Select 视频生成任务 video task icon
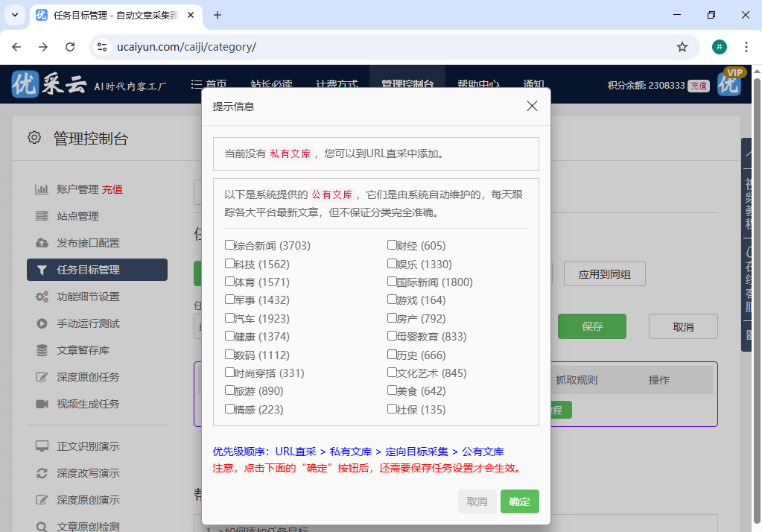The height and width of the screenshot is (532, 762). coord(42,403)
